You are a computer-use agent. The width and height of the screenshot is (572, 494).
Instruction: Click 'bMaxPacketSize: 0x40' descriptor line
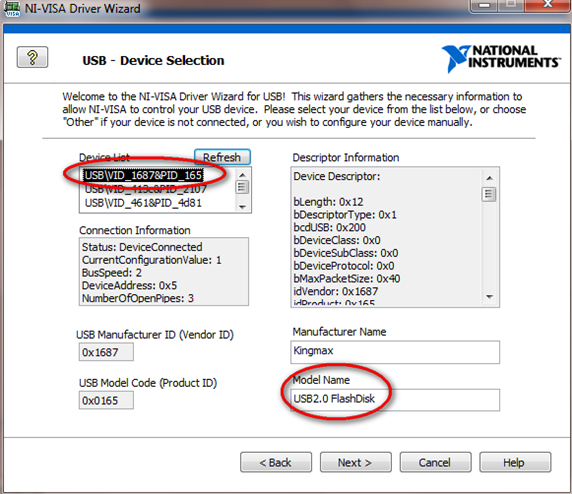[x=347, y=278]
